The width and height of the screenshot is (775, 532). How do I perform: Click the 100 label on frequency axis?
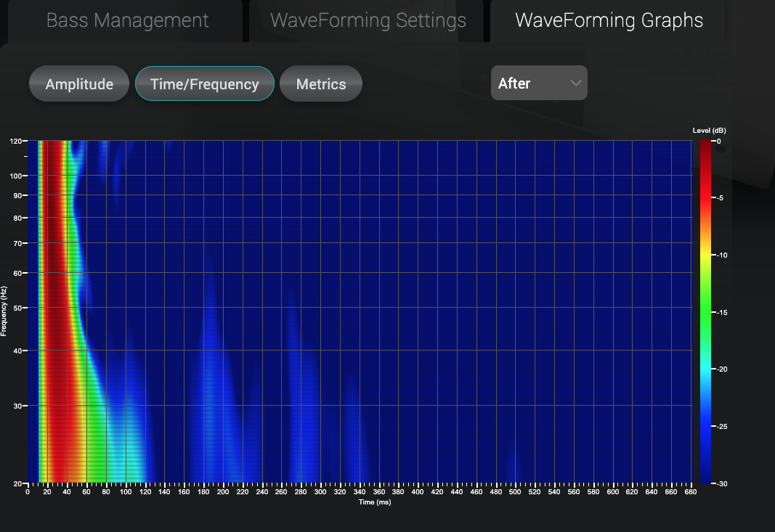[15, 176]
